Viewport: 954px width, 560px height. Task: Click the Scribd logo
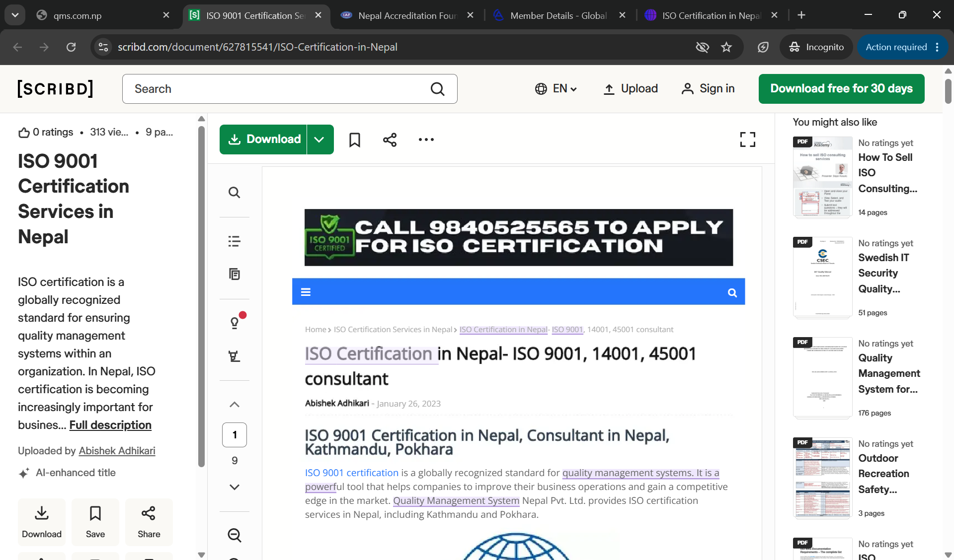pos(55,89)
